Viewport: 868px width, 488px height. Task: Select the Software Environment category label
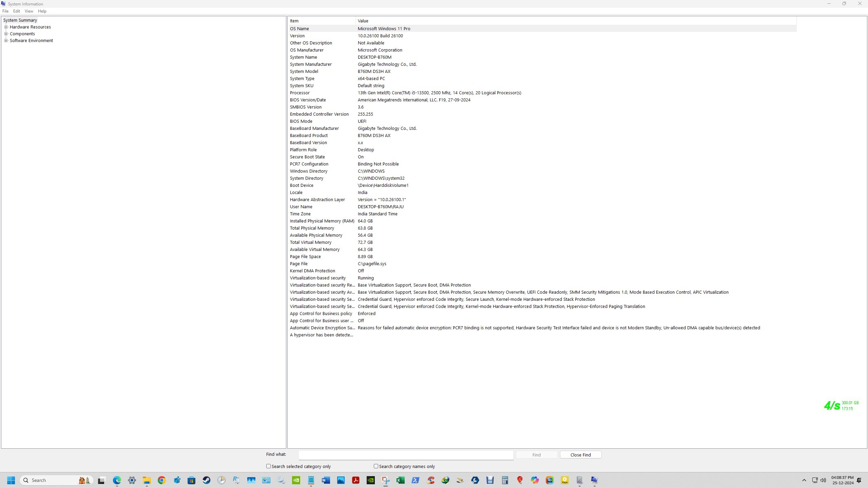[x=31, y=41]
